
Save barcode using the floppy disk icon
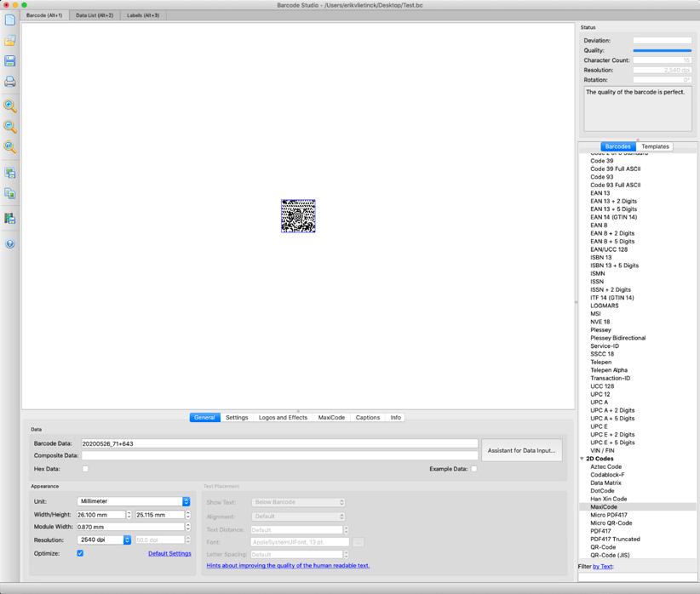point(10,61)
